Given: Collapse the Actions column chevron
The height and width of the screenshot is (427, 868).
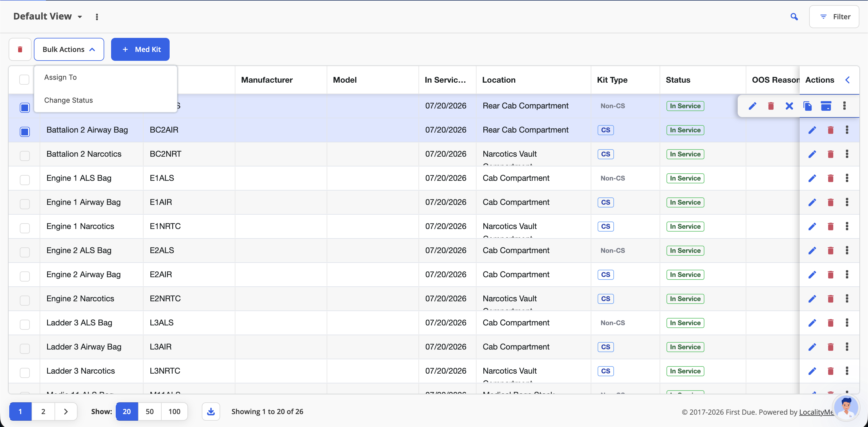Looking at the screenshot, I should [848, 80].
